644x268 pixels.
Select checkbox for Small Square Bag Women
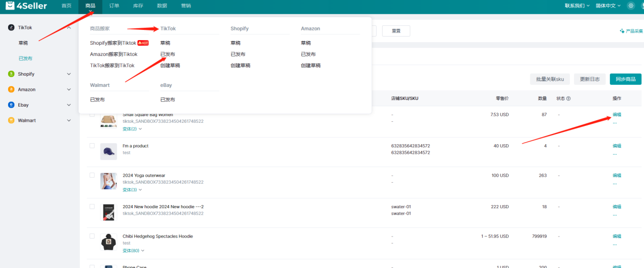point(92,115)
